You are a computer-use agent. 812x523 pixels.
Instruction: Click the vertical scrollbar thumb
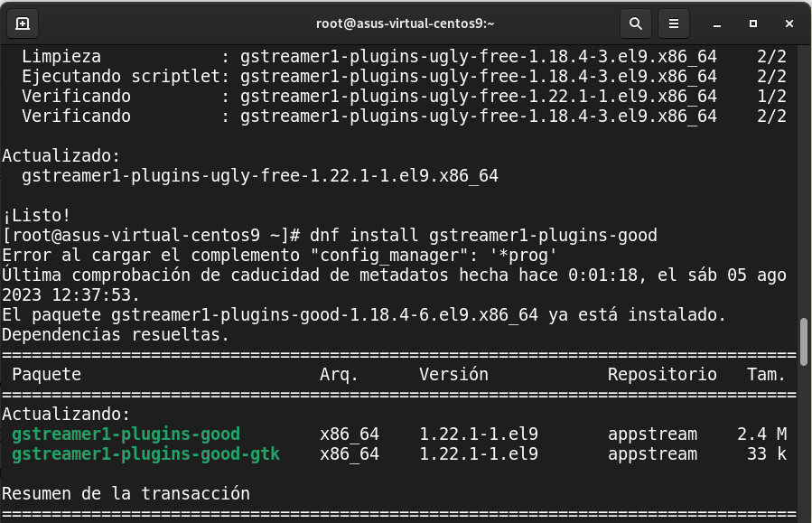pyautogui.click(x=803, y=339)
